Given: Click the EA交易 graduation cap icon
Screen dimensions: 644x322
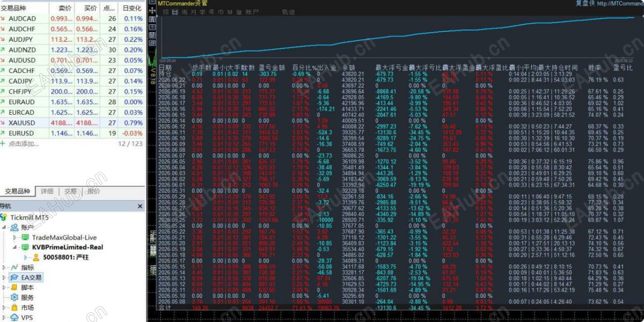Looking at the screenshot, I should point(14,277).
